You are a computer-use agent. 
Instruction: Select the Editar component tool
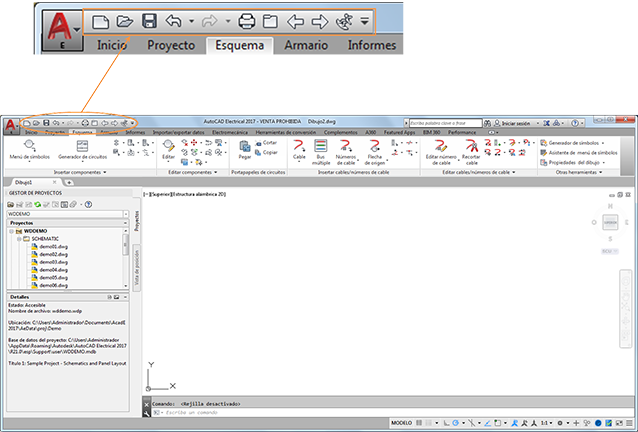tap(168, 150)
